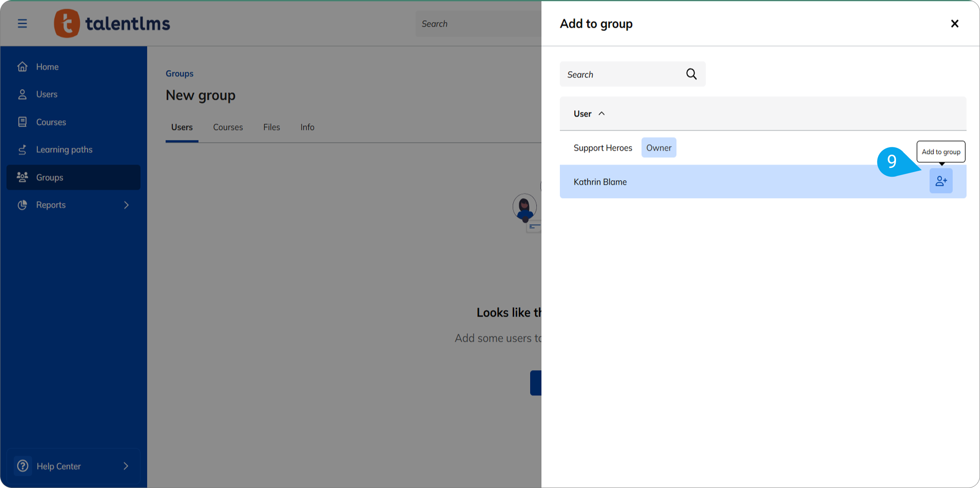Collapse the User sort column chevron
The width and height of the screenshot is (980, 488).
pos(602,113)
